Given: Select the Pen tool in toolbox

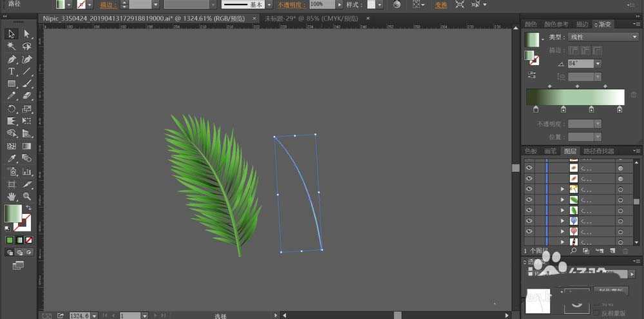Looking at the screenshot, I should pyautogui.click(x=12, y=59).
